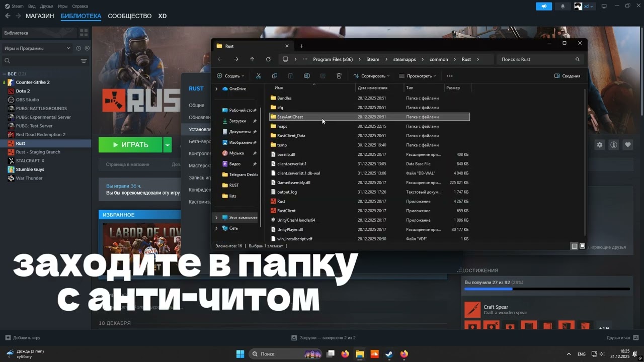Open the ИГРАТЬ button dropdown arrow
This screenshot has height=362, width=644.
tap(168, 145)
